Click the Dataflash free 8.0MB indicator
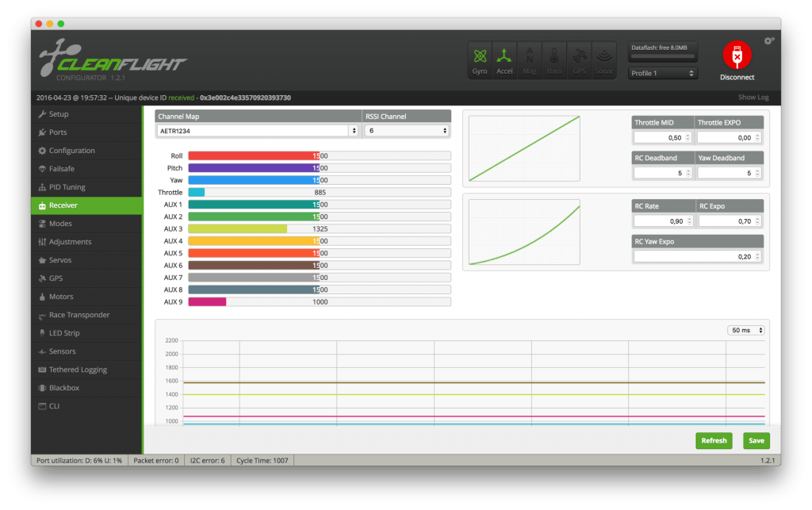This screenshot has width=812, height=510. (x=662, y=52)
